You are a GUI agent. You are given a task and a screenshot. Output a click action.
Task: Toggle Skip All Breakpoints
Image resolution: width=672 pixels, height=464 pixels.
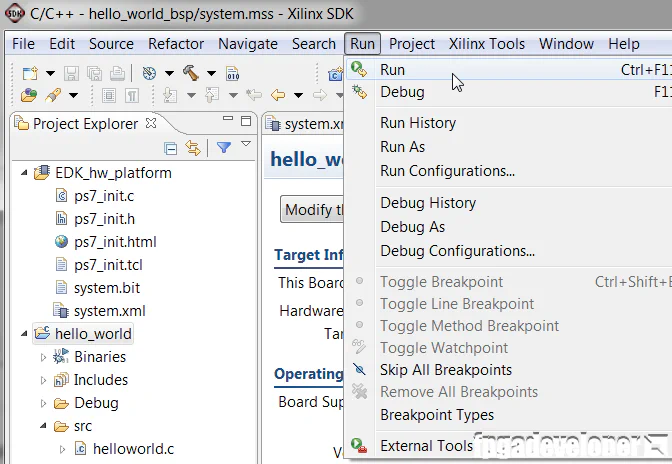[x=445, y=370]
